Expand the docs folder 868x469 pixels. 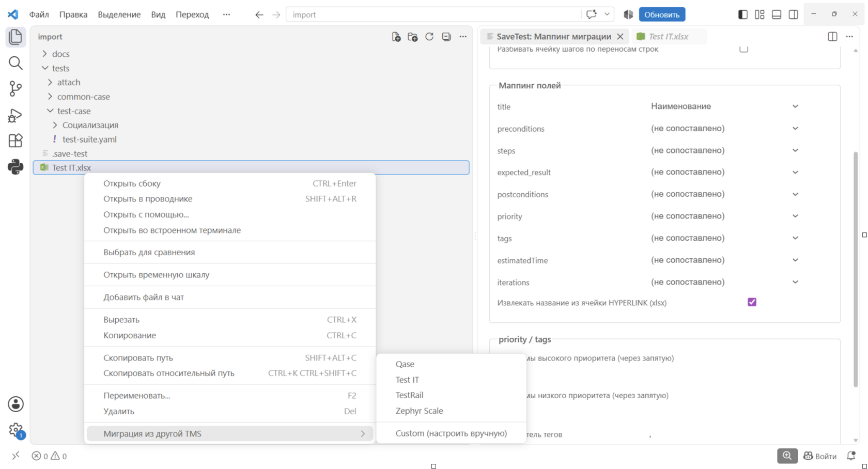tap(45, 54)
